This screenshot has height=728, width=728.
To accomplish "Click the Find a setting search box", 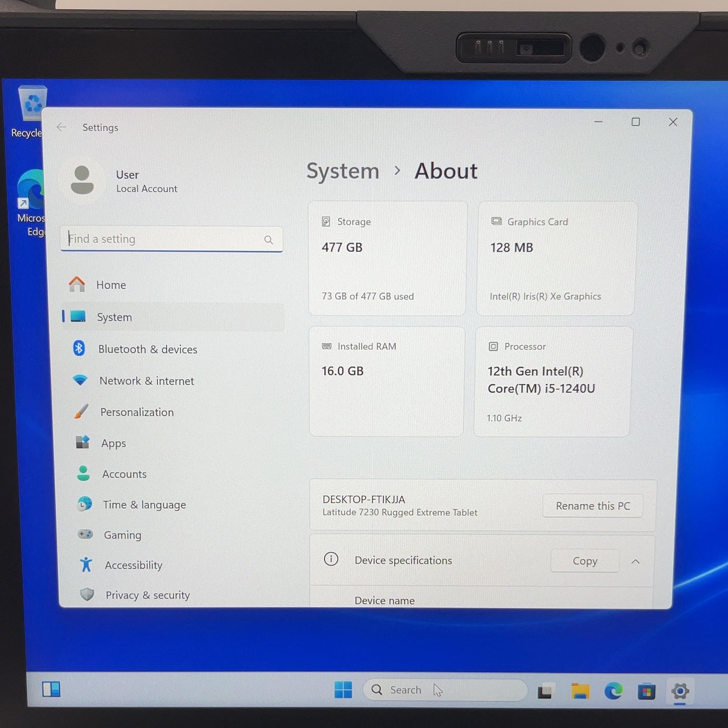I will [172, 239].
